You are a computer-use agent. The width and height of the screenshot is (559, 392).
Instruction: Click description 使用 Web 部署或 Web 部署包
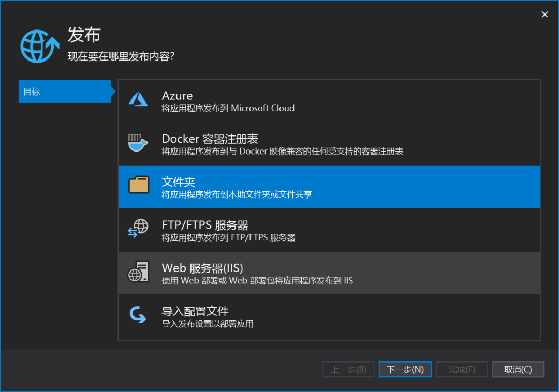coord(257,281)
